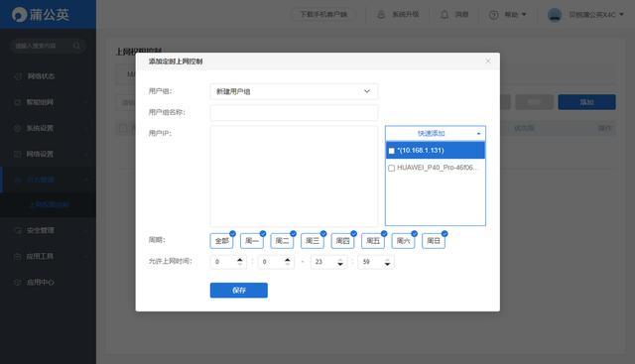Toggle the 周三 weekday option

(x=313, y=241)
